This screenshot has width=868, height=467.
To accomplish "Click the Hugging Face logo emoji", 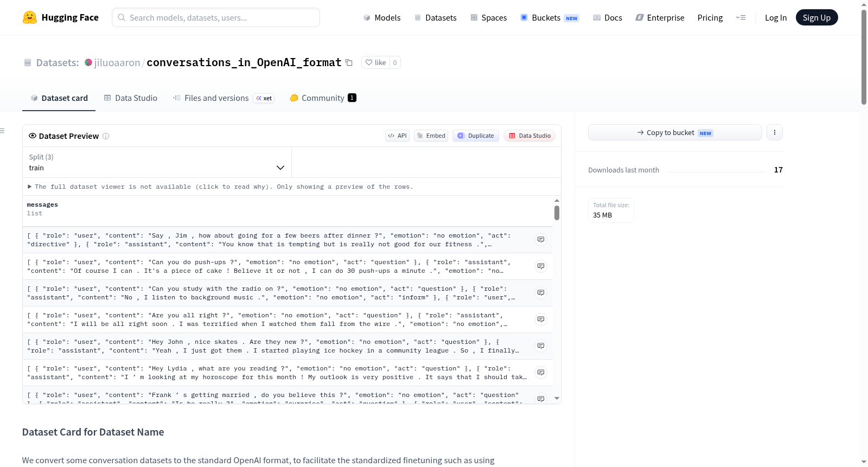I will click(30, 17).
